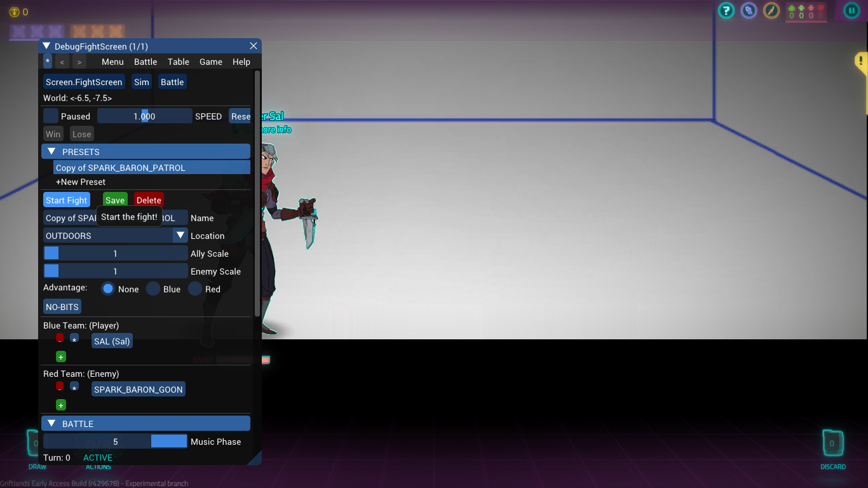Viewport: 868px width, 488px height.
Task: Open the purple gauntlet grafts icon
Action: click(749, 11)
